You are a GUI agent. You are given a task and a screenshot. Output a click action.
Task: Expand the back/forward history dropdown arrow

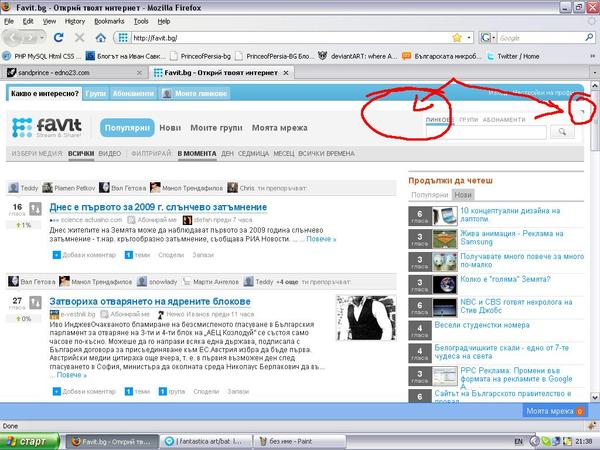tap(42, 38)
